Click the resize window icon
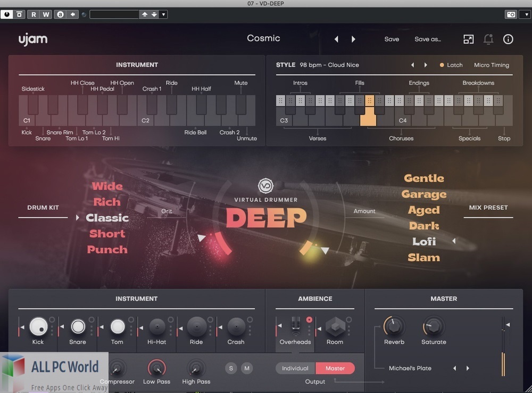Screen dimensions: 532x393 coord(468,39)
